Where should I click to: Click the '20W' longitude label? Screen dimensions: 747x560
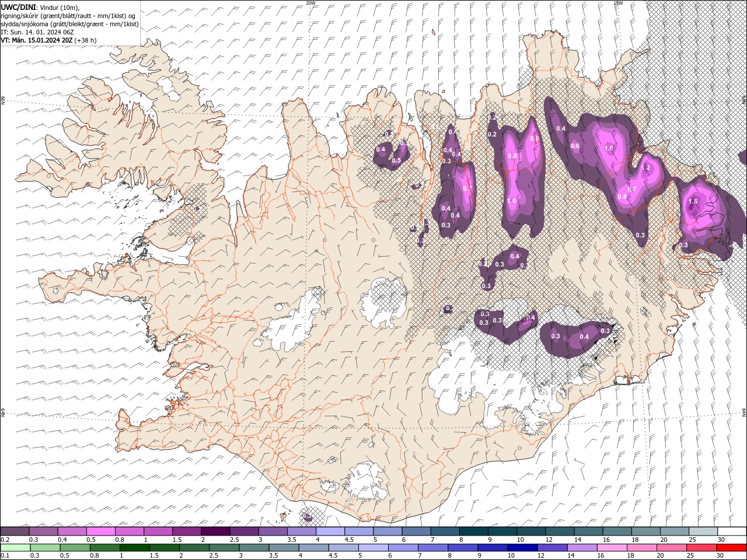tap(311, 3)
